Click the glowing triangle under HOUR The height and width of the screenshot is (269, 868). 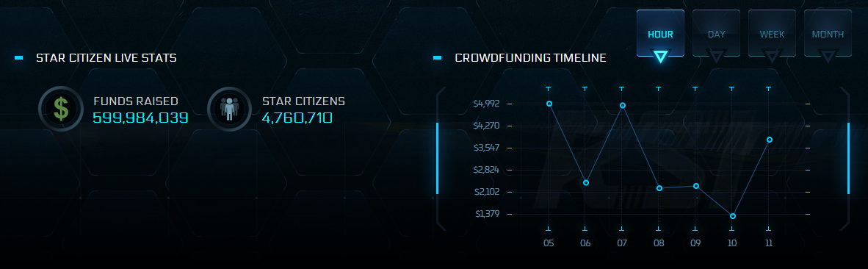coord(660,56)
